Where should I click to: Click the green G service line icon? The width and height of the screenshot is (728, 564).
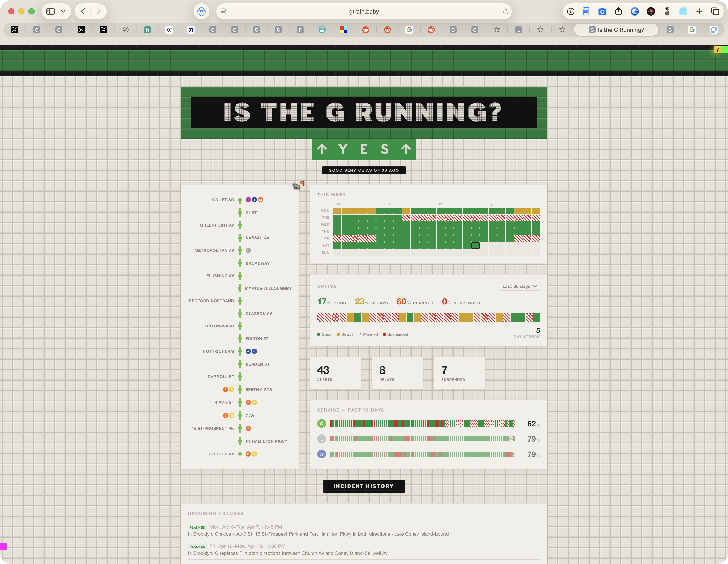pos(321,424)
